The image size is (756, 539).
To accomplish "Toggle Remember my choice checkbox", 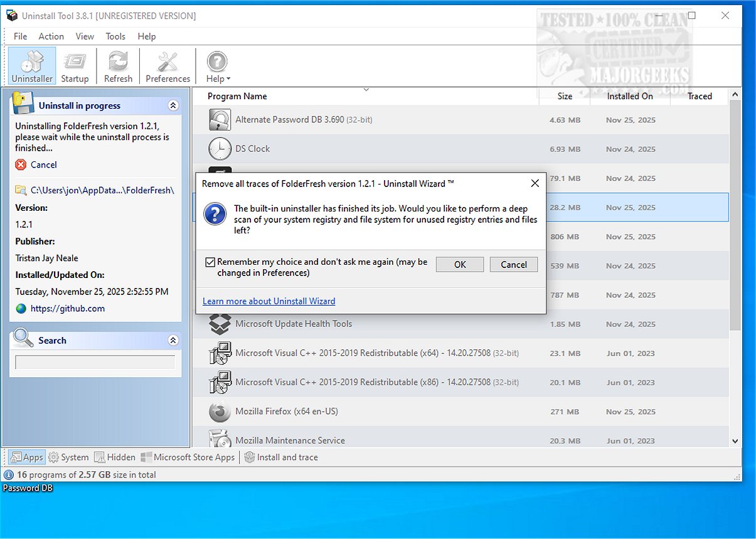I will pos(210,262).
